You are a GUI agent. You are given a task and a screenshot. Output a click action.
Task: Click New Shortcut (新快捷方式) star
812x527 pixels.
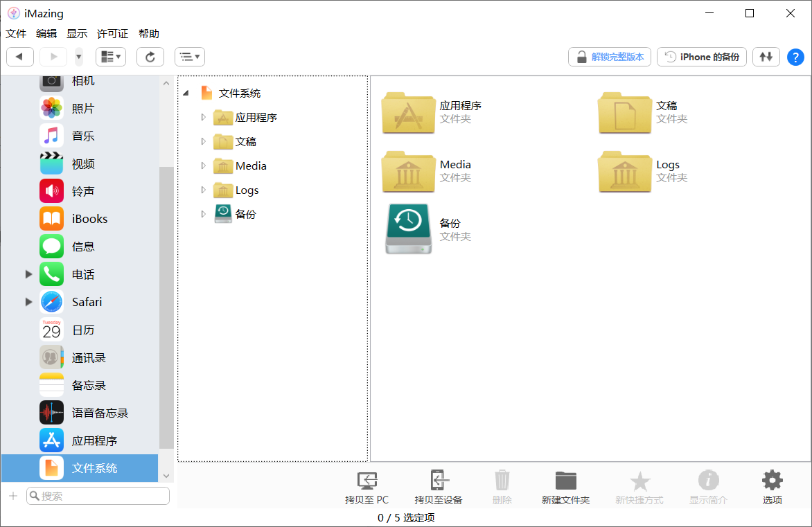[x=639, y=487]
